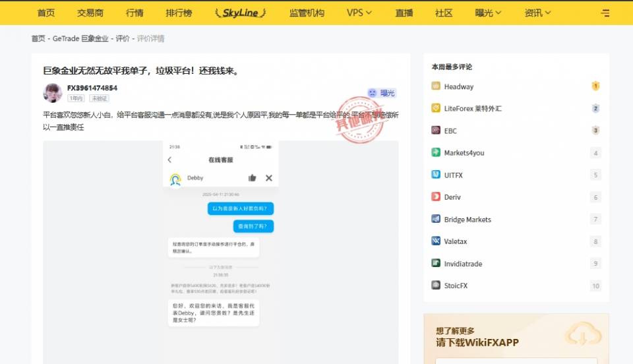Open the 直播 navigation item
Viewport: 633px width, 364px height.
(404, 13)
